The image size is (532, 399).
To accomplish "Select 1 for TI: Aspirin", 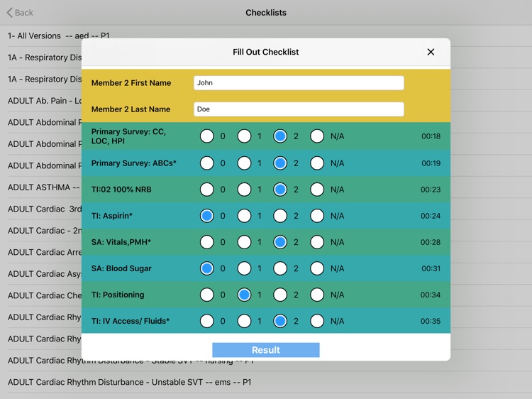I will tap(244, 216).
